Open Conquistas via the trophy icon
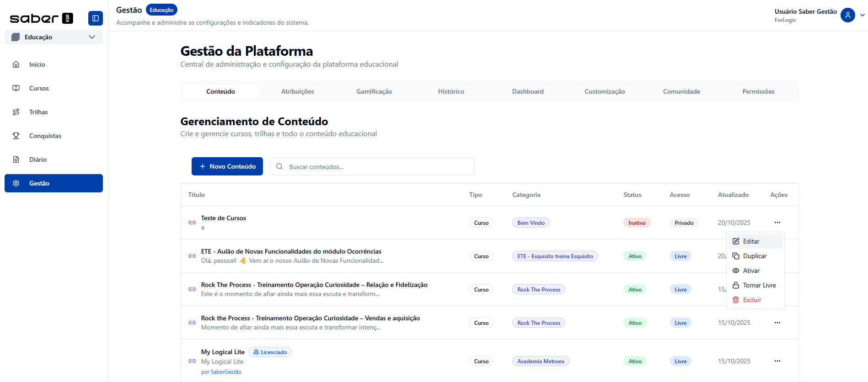 (x=16, y=136)
